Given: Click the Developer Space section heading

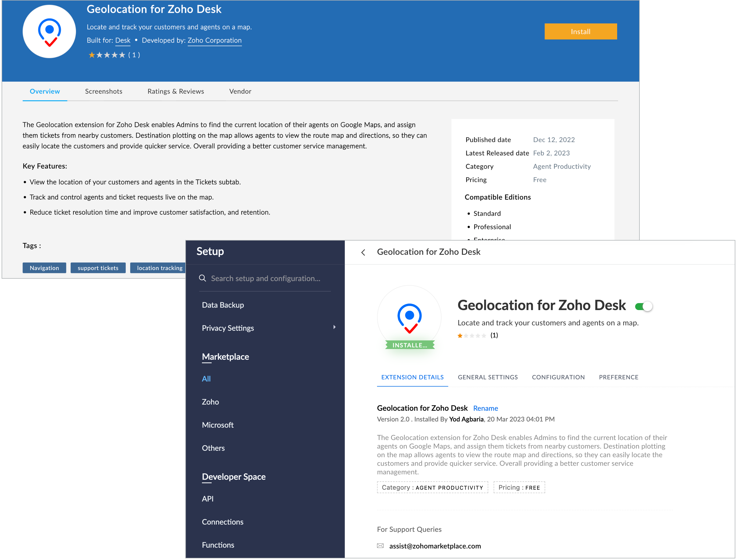Looking at the screenshot, I should pyautogui.click(x=234, y=477).
